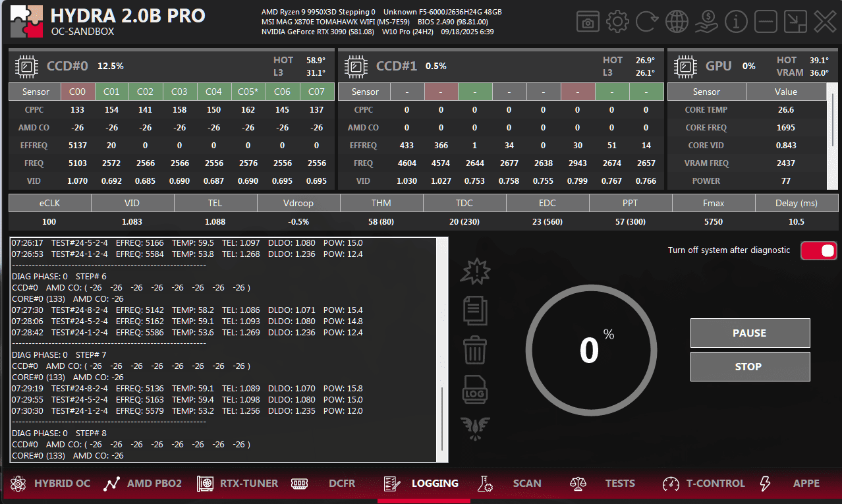Viewport: 842px width, 504px height.
Task: Click the donate hand-with-coin icon
Action: click(706, 22)
